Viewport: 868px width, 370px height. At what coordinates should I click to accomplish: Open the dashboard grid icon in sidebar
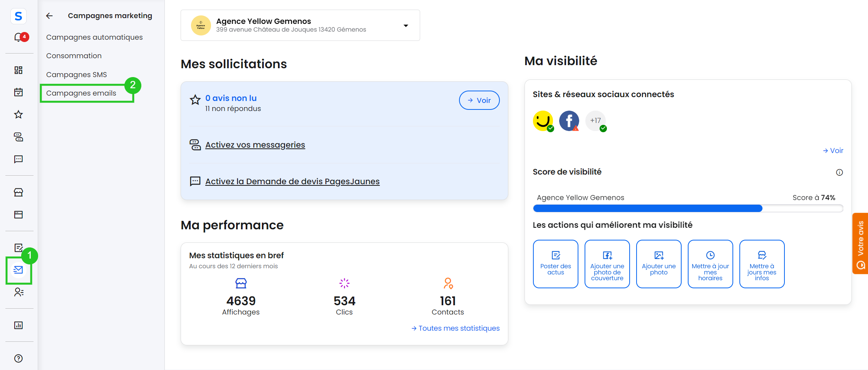tap(18, 70)
